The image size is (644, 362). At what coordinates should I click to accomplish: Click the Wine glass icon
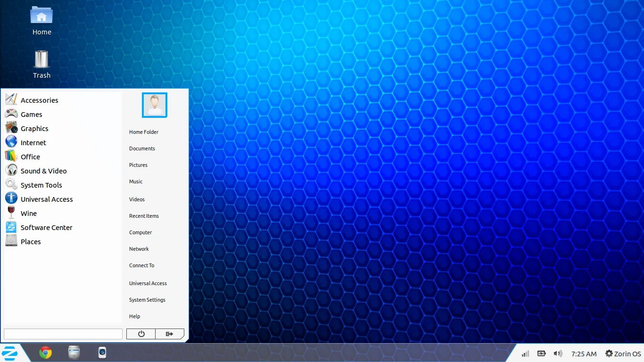(x=11, y=213)
